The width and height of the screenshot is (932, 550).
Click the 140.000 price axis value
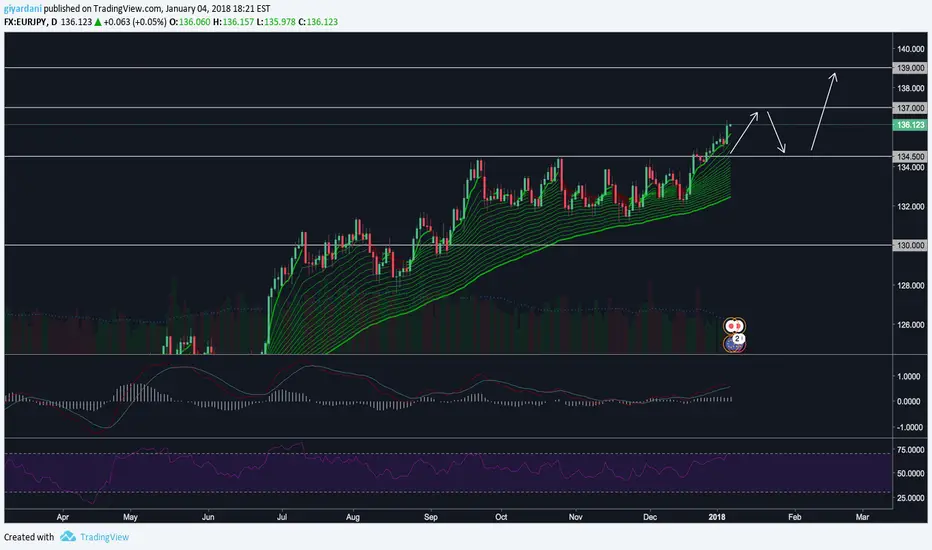pyautogui.click(x=911, y=49)
